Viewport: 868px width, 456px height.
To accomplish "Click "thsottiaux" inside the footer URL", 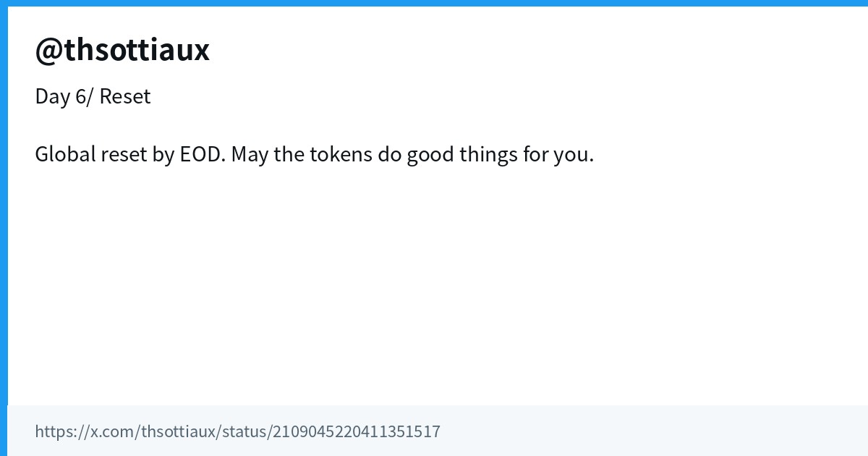I will [x=178, y=431].
